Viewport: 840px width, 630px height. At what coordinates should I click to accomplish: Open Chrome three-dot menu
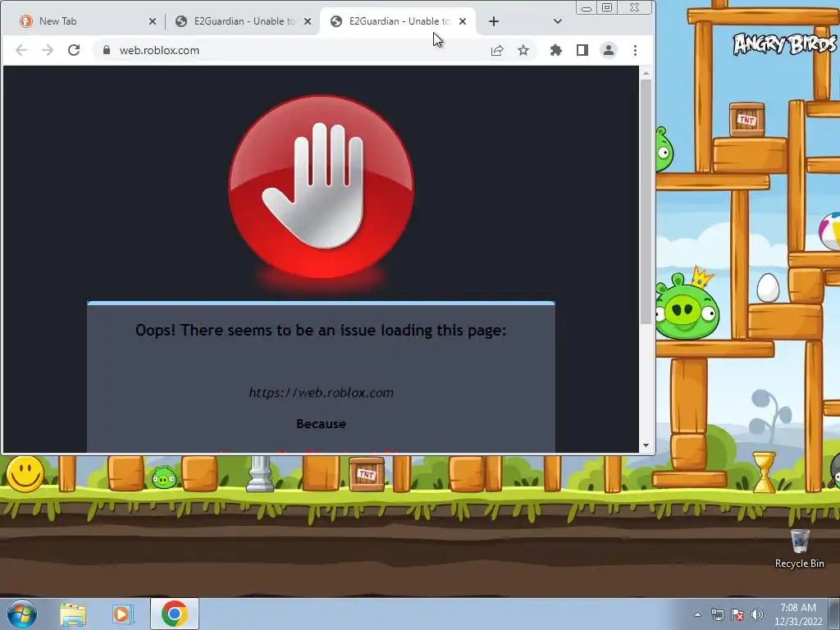635,50
